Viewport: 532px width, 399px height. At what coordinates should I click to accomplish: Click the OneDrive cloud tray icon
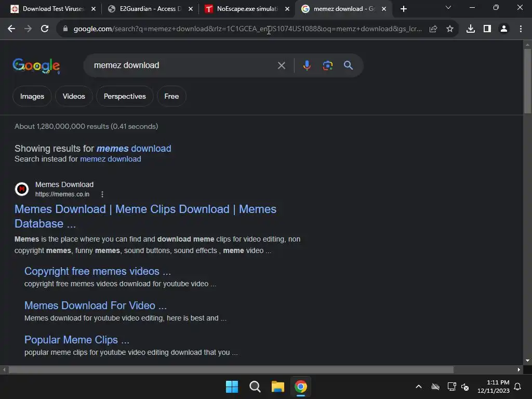(x=435, y=387)
